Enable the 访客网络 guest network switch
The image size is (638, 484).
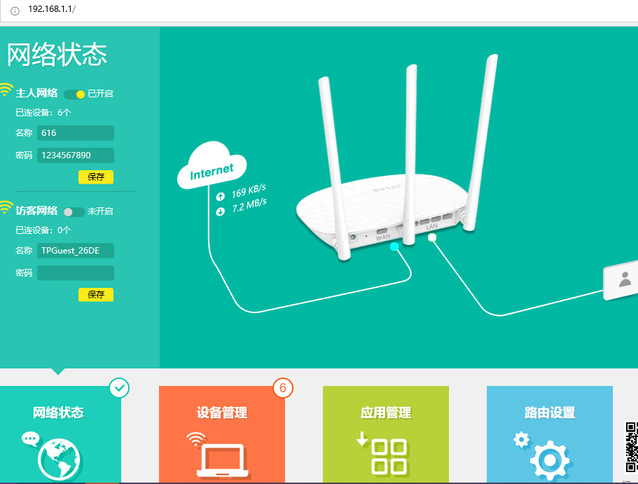pos(74,212)
